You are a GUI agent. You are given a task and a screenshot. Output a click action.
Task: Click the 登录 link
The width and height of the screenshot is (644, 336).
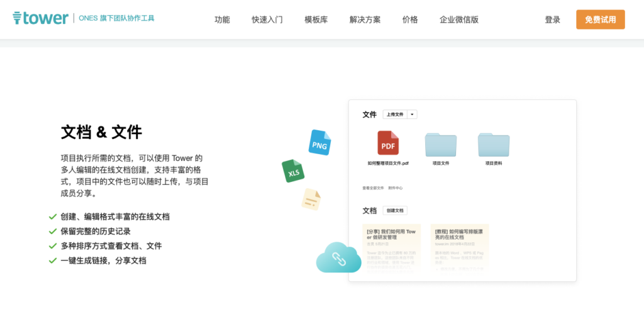(x=552, y=20)
